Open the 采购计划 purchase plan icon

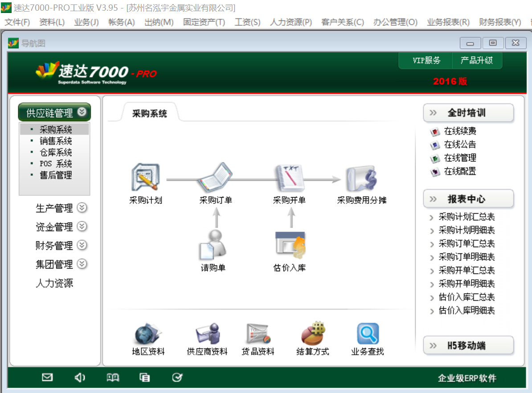click(x=145, y=178)
